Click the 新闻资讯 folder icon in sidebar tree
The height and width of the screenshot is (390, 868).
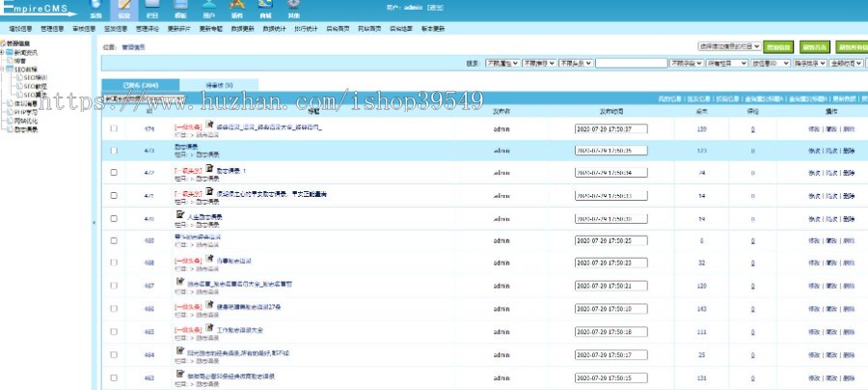[x=10, y=52]
